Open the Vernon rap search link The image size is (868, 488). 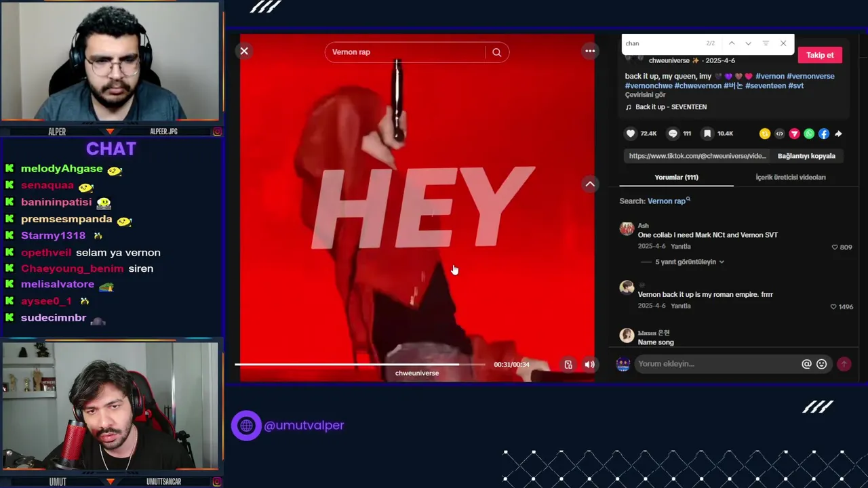point(669,201)
